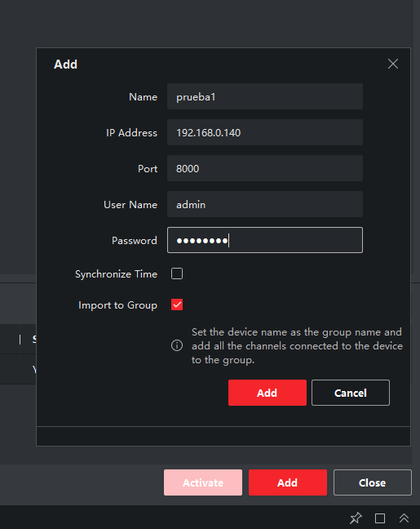
Task: Click the Add dialog title heading
Action: [x=65, y=64]
